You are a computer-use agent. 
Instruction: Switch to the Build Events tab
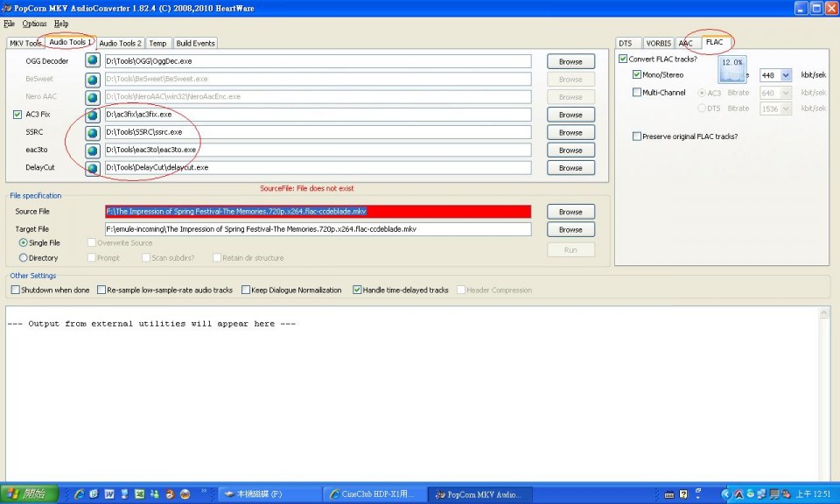tap(195, 44)
